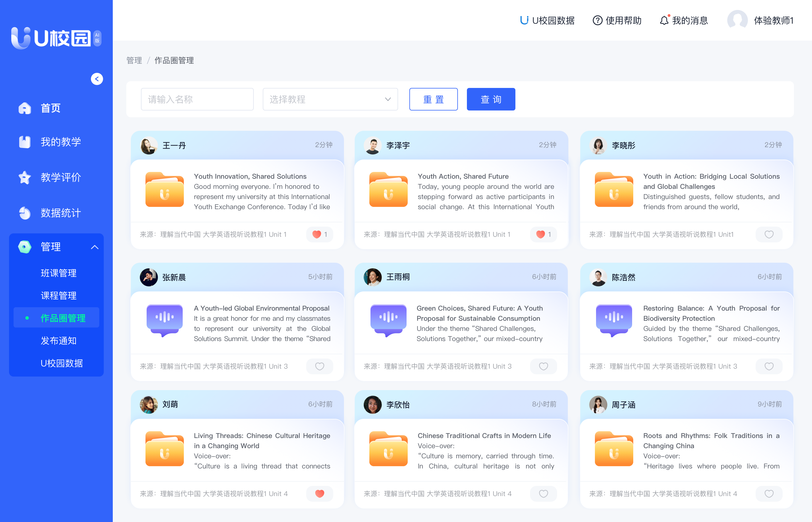The width and height of the screenshot is (812, 522).
Task: Click the 使用帮助 question mark icon
Action: (597, 21)
